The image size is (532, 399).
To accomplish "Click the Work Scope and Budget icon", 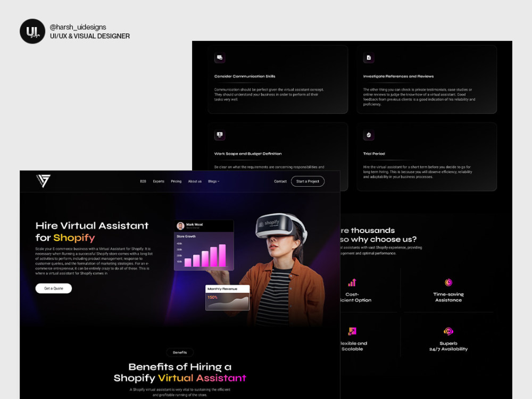I will pyautogui.click(x=220, y=135).
